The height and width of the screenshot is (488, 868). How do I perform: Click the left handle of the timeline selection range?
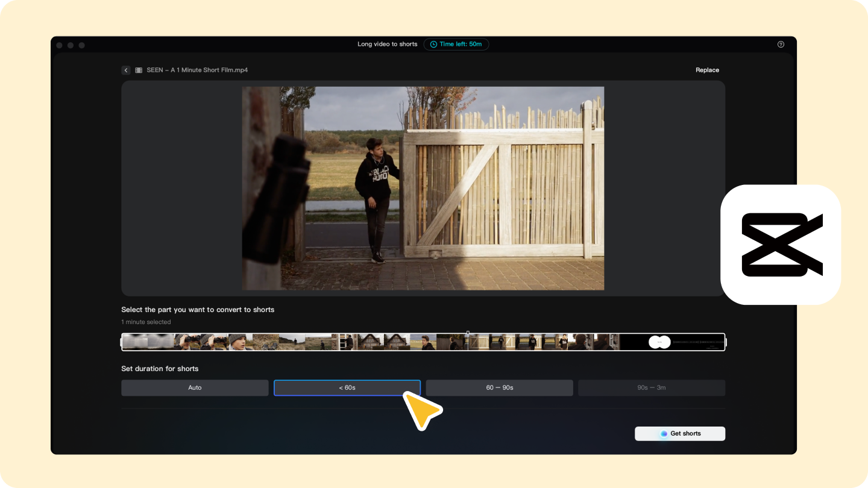click(122, 342)
